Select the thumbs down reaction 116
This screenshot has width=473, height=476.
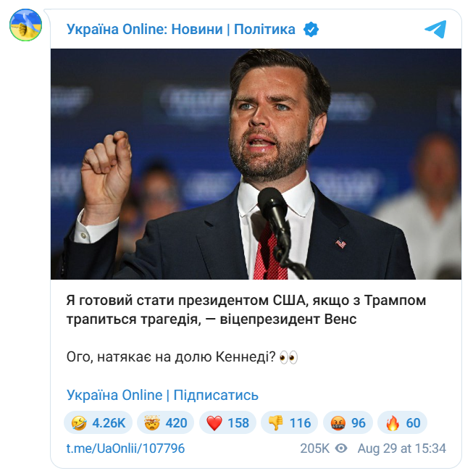[x=289, y=422]
